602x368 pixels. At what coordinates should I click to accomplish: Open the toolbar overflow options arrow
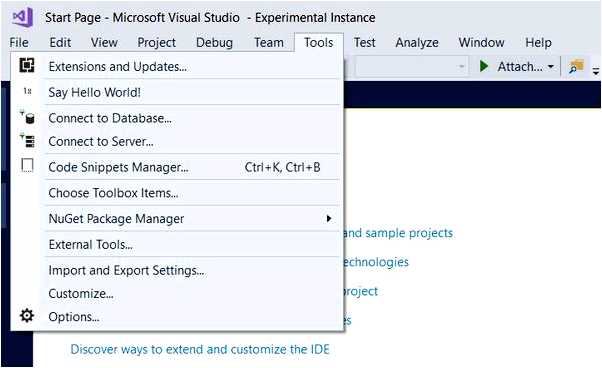(x=595, y=71)
